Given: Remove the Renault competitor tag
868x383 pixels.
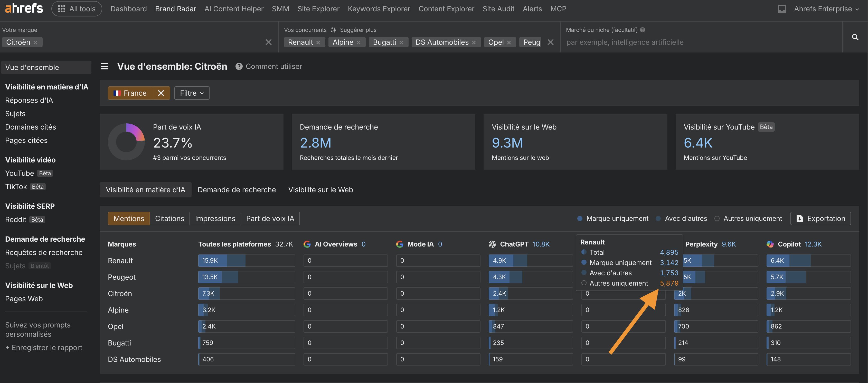Looking at the screenshot, I should coord(318,42).
